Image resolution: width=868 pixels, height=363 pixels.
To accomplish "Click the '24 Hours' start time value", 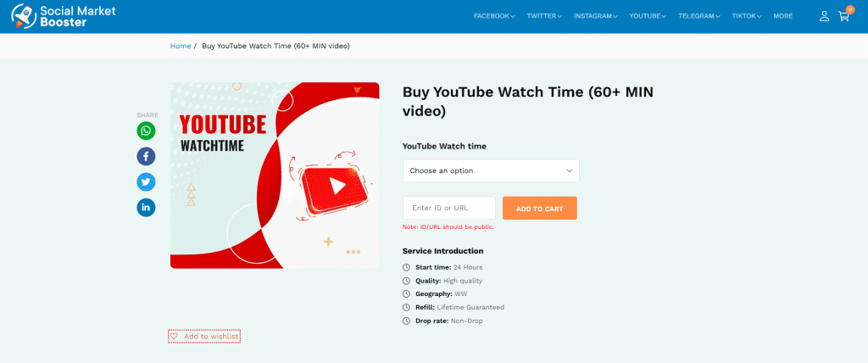I will coord(468,268).
